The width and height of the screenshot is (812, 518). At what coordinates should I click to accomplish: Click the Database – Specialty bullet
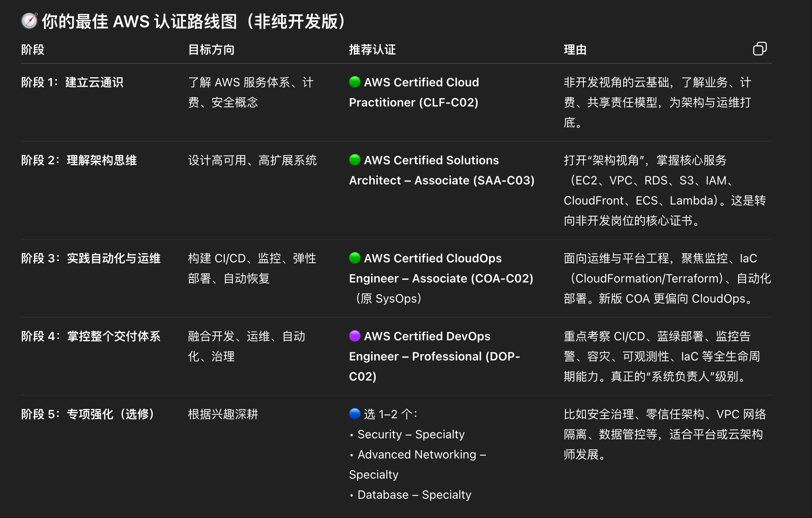tap(410, 495)
